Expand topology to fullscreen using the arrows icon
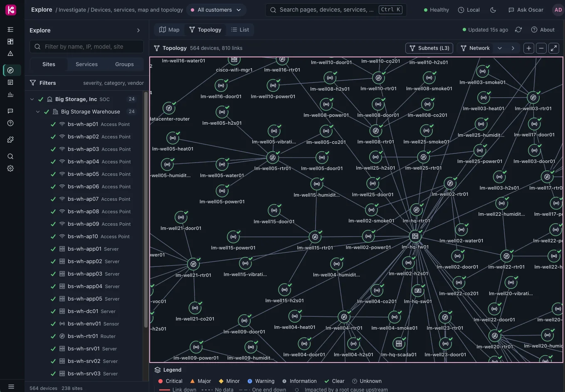 point(553,48)
